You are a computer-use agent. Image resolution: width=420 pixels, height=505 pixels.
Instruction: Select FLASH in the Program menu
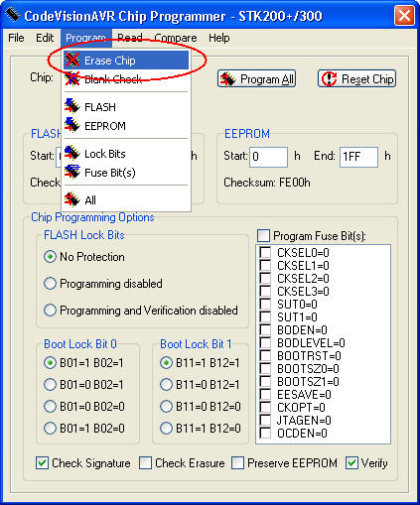click(x=126, y=107)
